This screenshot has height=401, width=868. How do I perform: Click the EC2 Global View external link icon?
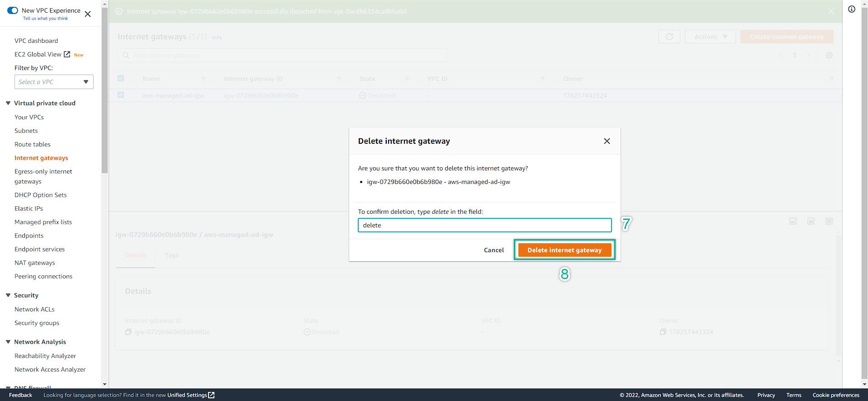click(x=67, y=54)
